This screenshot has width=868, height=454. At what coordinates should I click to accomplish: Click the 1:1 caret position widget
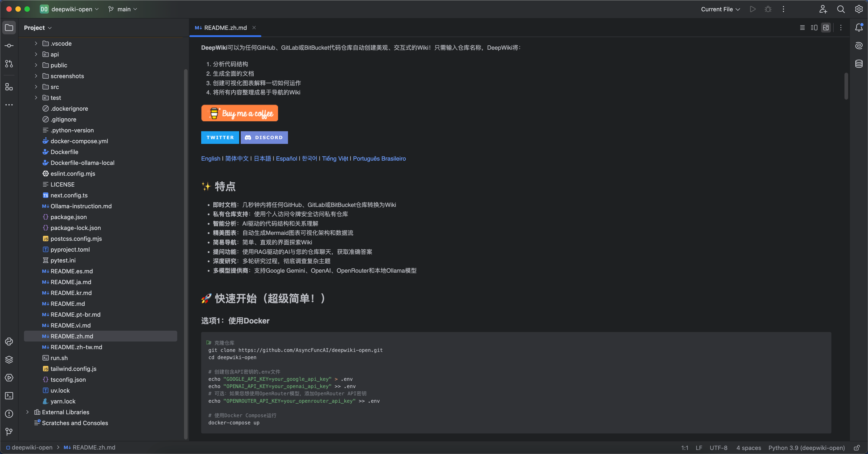[x=685, y=448]
